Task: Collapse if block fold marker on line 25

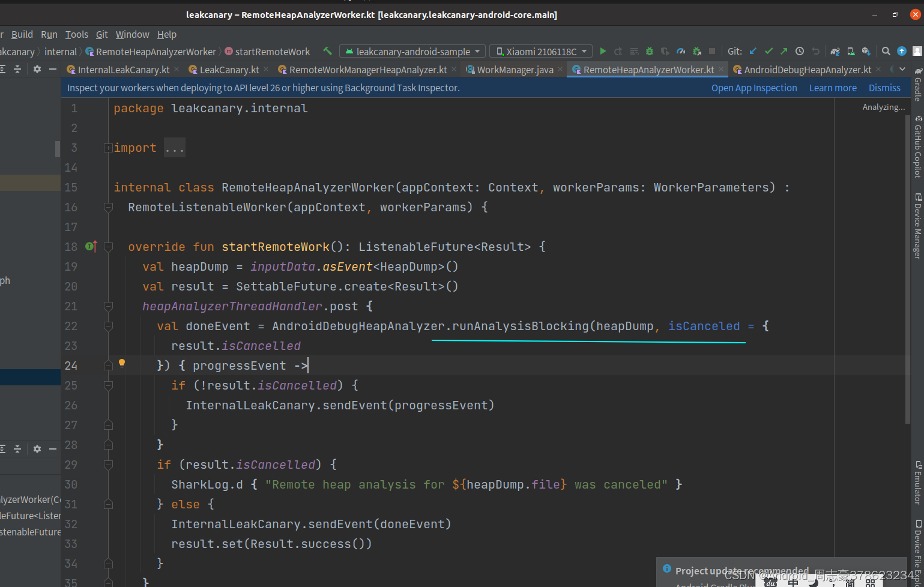Action: click(x=108, y=385)
